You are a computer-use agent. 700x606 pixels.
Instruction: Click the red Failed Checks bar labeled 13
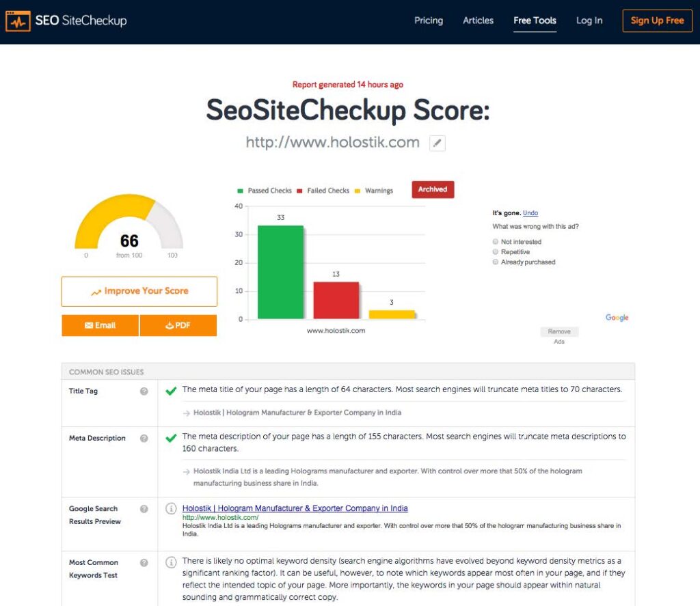pyautogui.click(x=336, y=301)
